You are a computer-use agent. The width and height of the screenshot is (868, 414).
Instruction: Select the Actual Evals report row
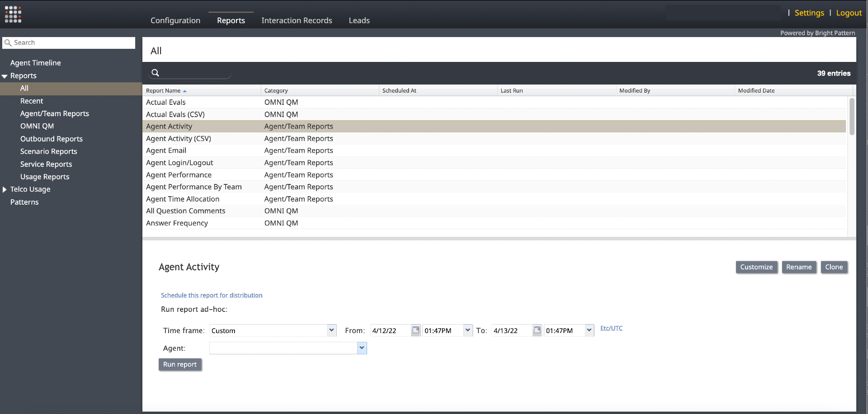(x=494, y=102)
